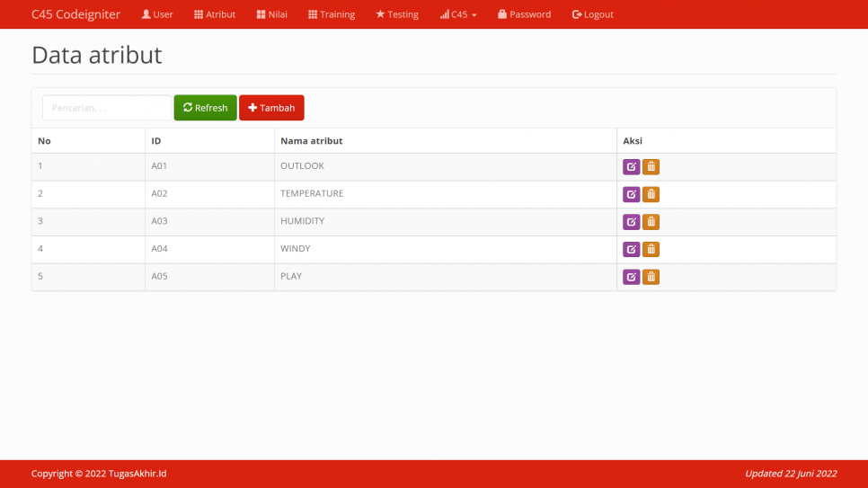Screen dimensions: 868x488
Task: Remove the HUMIDITY row with trash icon
Action: tap(651, 222)
